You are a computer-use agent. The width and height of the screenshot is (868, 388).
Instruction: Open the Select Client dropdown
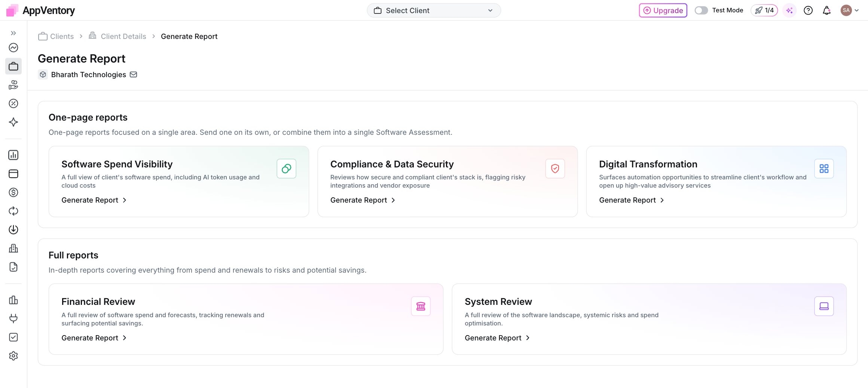tap(434, 10)
